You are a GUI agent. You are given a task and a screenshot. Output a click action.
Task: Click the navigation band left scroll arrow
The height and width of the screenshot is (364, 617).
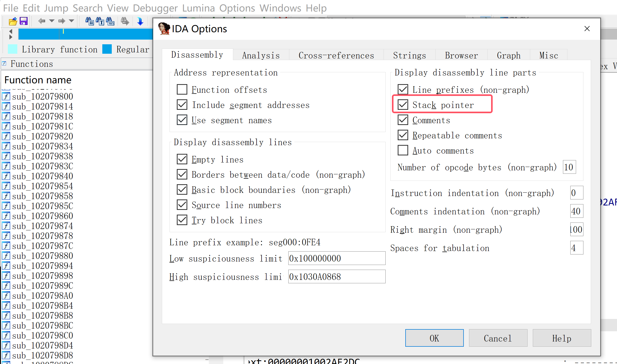[x=10, y=31]
